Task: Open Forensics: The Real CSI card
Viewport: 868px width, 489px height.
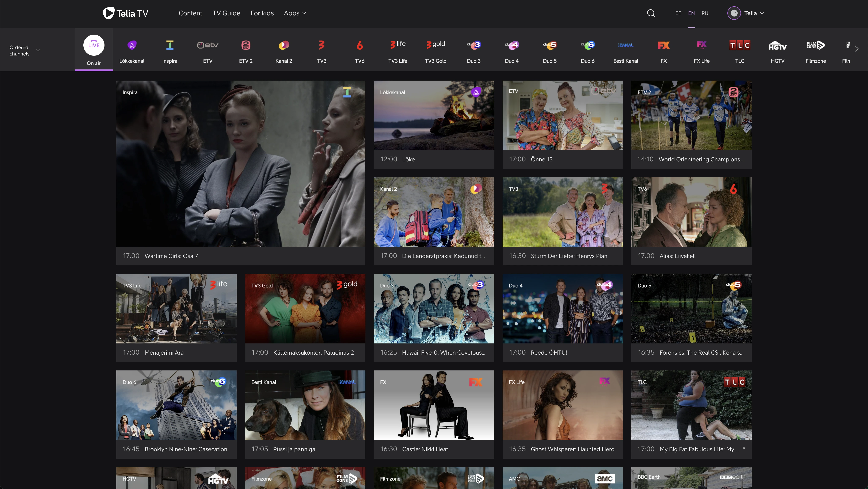Action: pyautogui.click(x=691, y=318)
